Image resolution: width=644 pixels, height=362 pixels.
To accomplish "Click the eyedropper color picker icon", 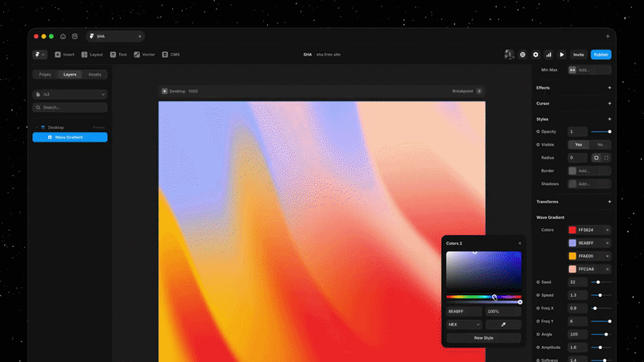I will coord(503,324).
